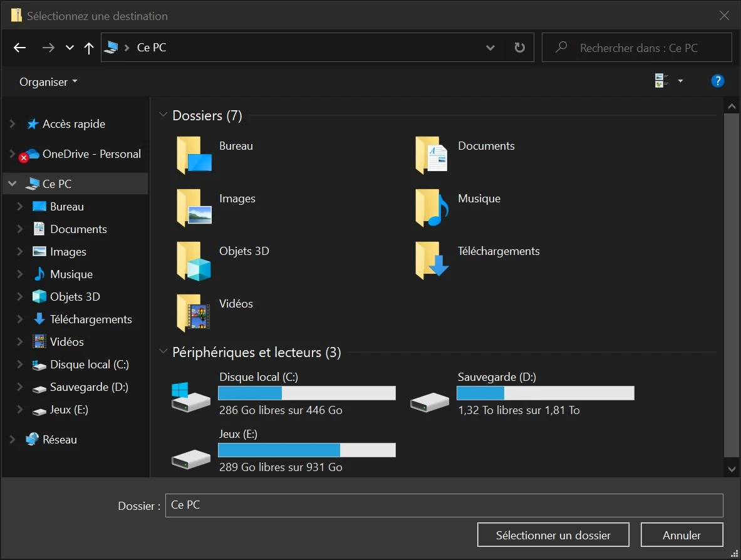The image size is (741, 560).
Task: Go forward with the right arrow
Action: tap(48, 48)
